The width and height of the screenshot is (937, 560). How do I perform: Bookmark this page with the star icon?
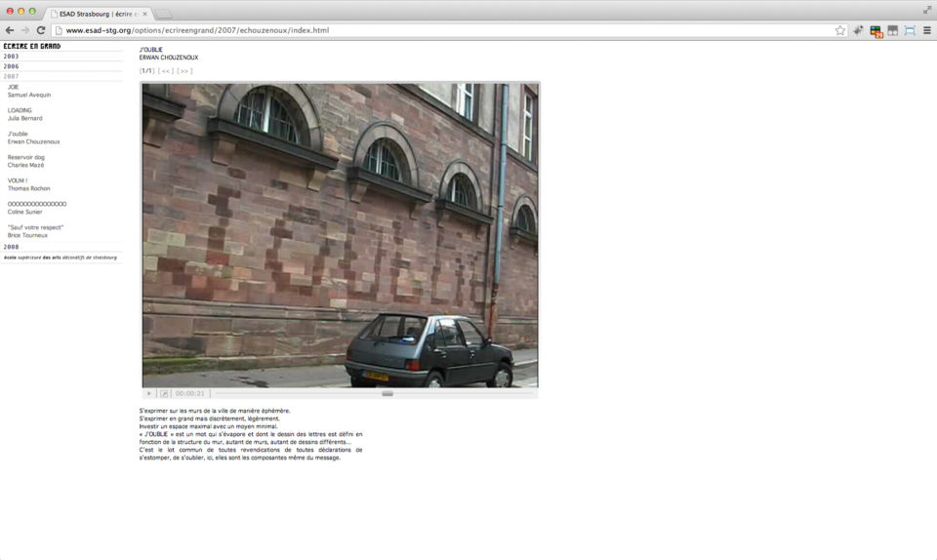pyautogui.click(x=840, y=30)
